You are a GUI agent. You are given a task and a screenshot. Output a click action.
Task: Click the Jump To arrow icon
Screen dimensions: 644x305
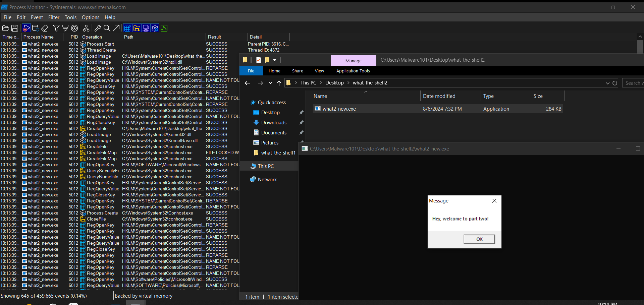coord(116,28)
